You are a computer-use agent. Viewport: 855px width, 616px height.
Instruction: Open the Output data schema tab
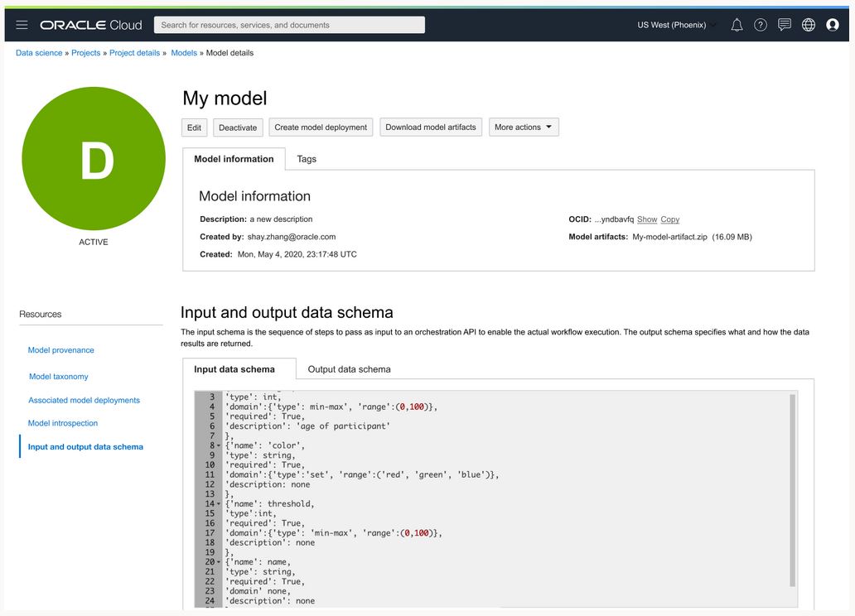point(349,369)
